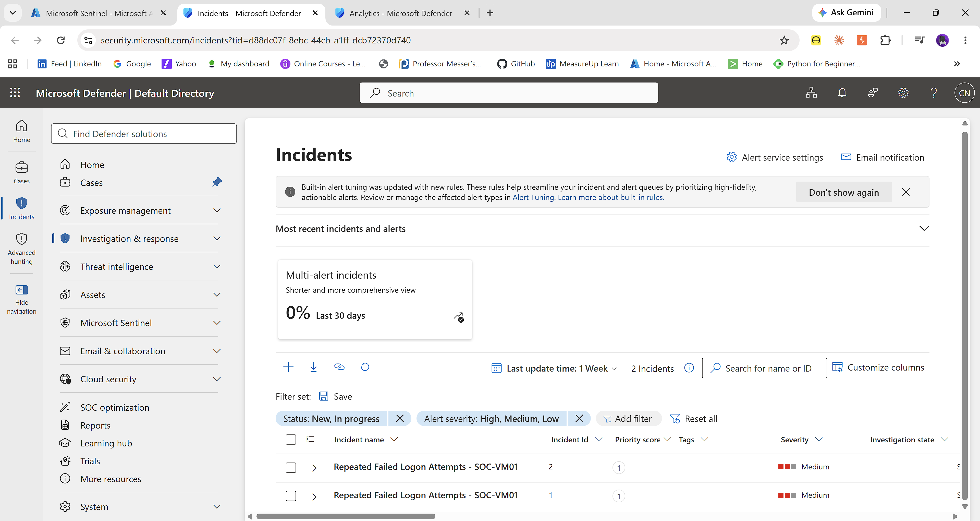Click the Find Defender solutions box
Screen dimensions: 980x521
(143, 134)
